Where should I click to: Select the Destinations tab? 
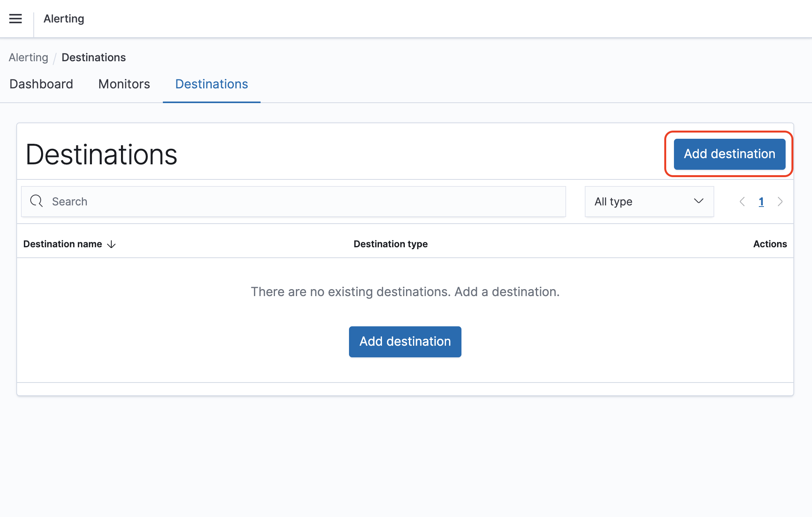coord(211,84)
